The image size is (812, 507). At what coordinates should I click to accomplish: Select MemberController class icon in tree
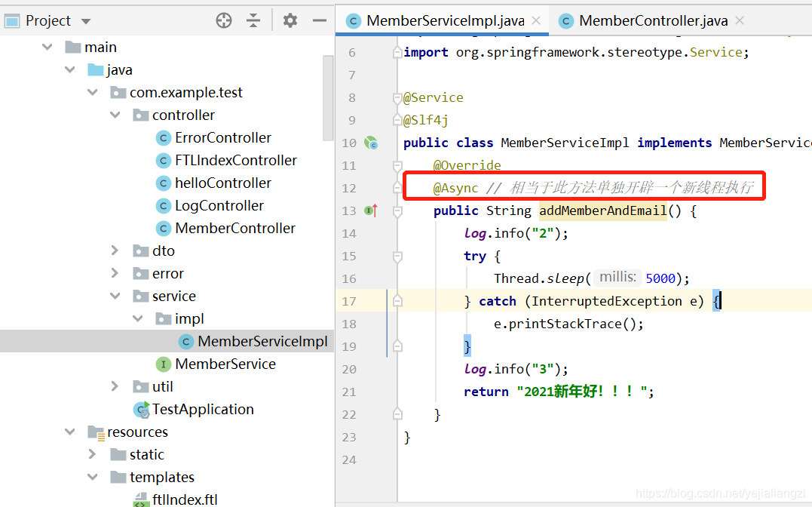pyautogui.click(x=163, y=228)
